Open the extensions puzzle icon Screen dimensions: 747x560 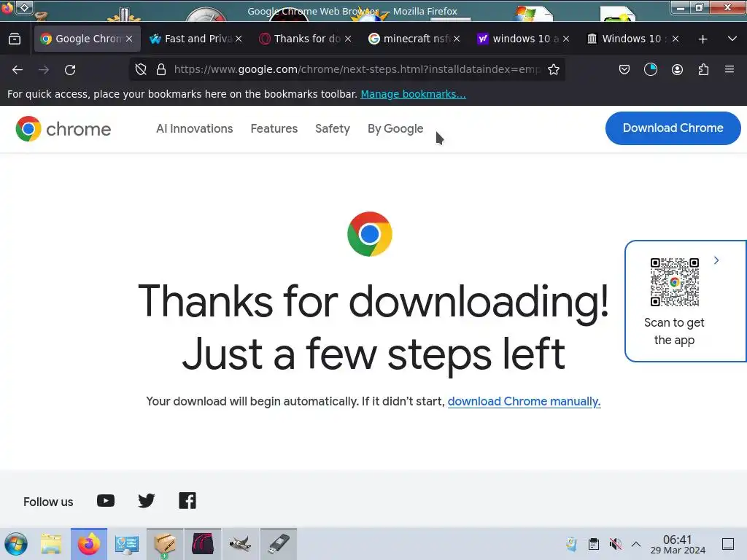[x=703, y=69]
